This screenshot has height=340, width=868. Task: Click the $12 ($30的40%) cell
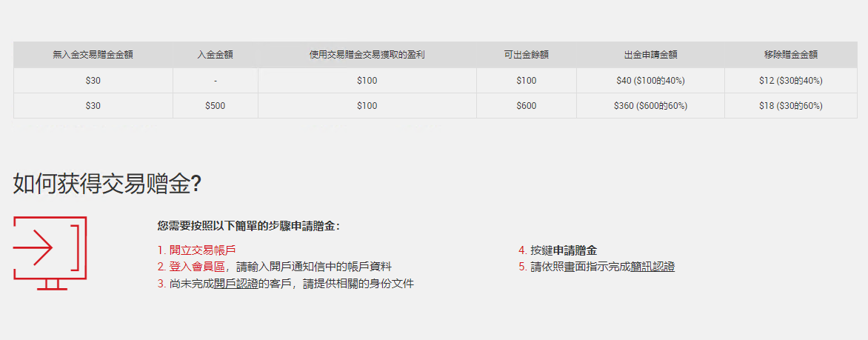[790, 81]
